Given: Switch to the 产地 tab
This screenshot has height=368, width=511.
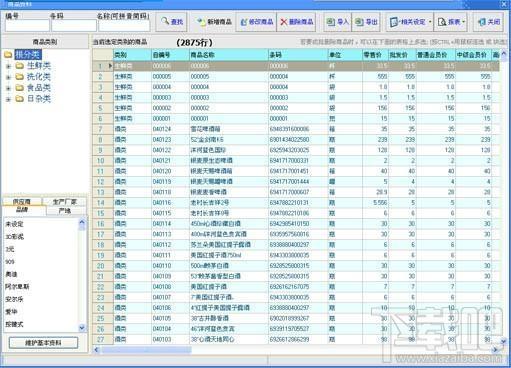Looking at the screenshot, I should click(x=65, y=211).
